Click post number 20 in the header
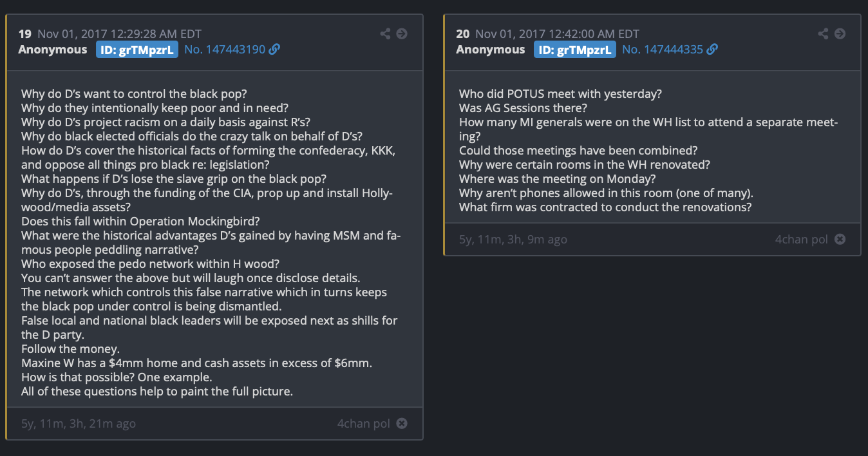 463,33
